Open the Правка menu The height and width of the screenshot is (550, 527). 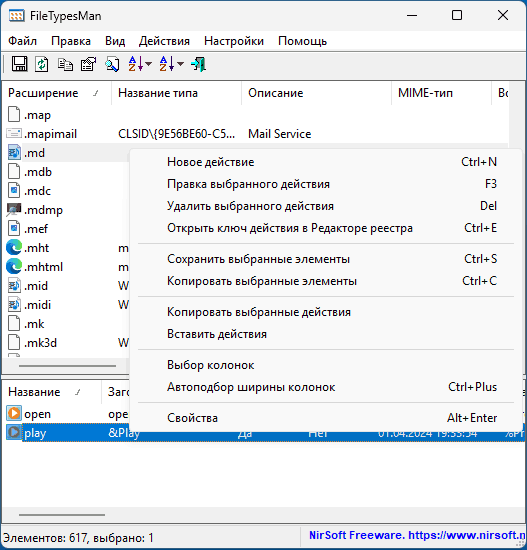[71, 41]
